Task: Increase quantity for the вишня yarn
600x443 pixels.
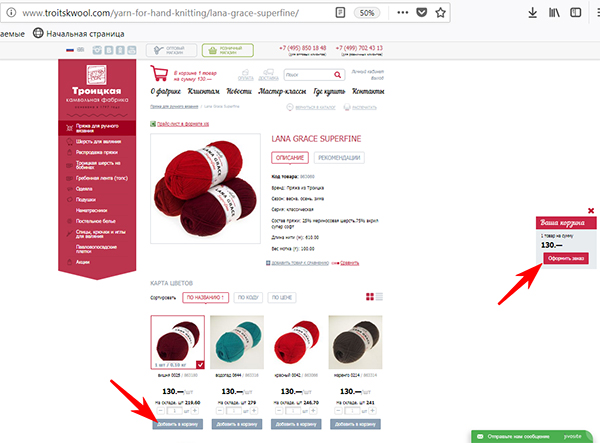Action: click(x=195, y=410)
